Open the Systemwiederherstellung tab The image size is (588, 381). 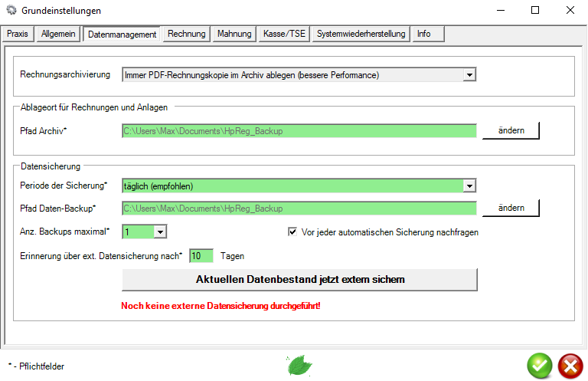point(361,34)
